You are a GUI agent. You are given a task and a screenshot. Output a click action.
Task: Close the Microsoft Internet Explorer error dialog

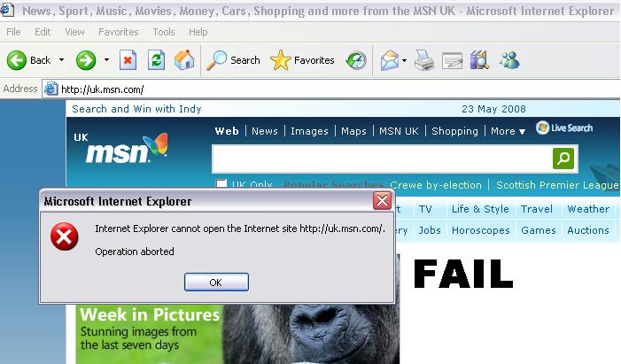[382, 201]
